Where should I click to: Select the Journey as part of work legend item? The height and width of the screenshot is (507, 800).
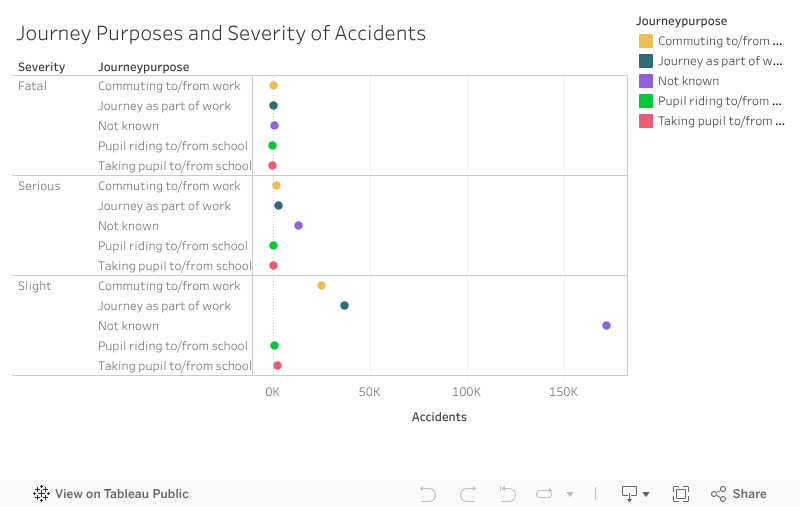click(719, 61)
